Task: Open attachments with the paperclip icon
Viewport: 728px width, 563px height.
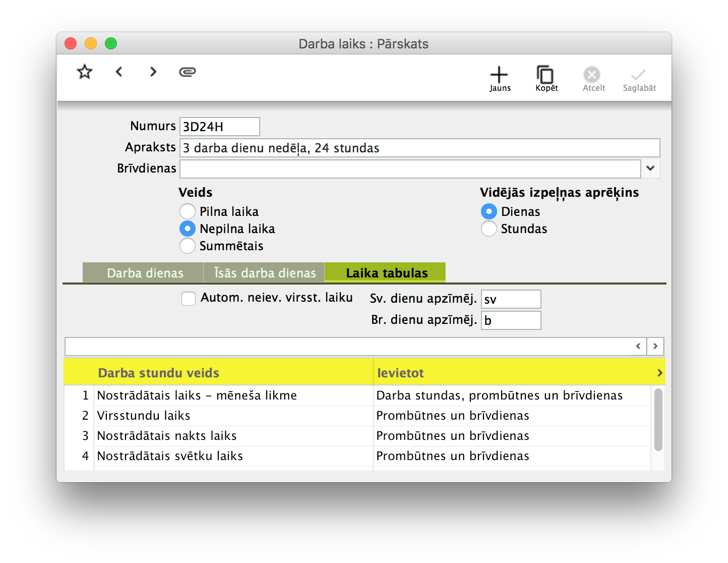Action: 188,72
